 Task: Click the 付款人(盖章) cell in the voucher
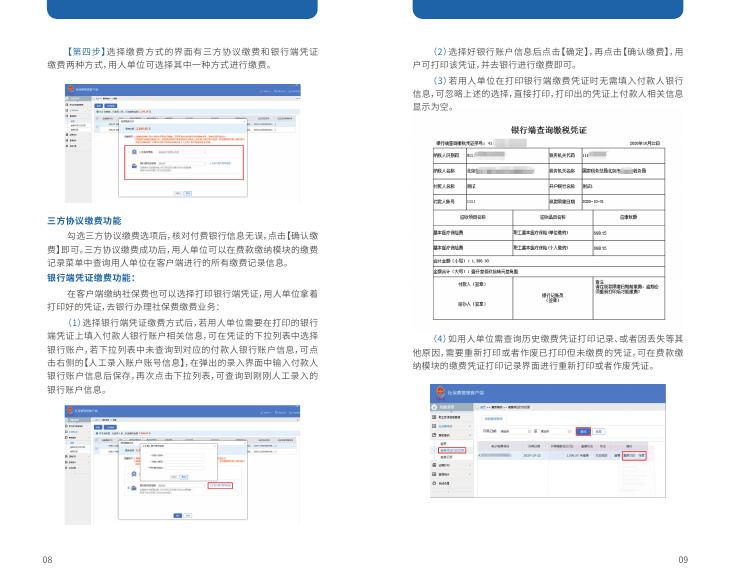472,284
